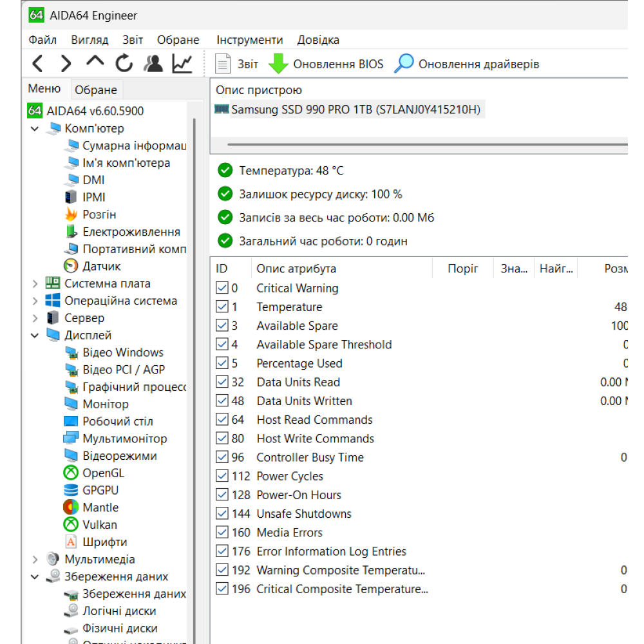This screenshot has height=644, width=644.
Task: Toggle the Media Errors checkbox
Action: [222, 533]
